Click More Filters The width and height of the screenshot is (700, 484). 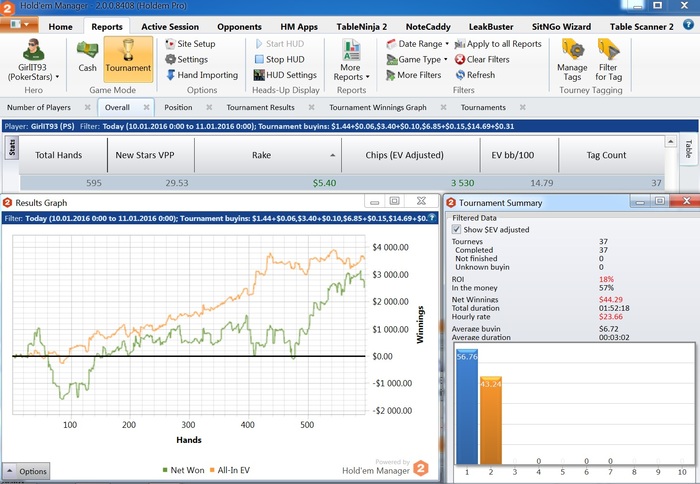414,75
